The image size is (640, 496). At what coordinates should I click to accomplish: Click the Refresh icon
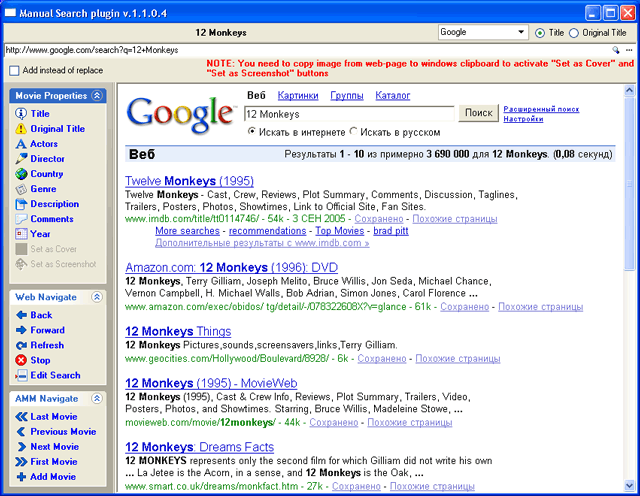point(21,345)
